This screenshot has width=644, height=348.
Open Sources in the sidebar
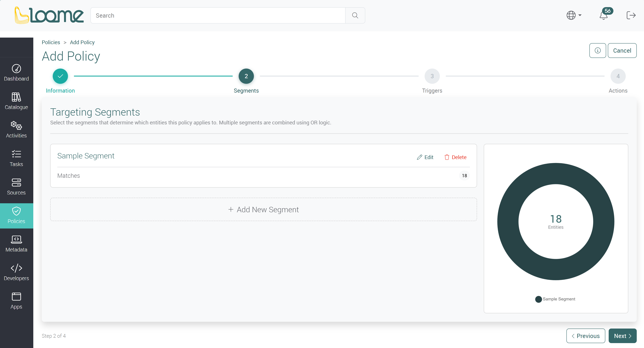coord(17,187)
